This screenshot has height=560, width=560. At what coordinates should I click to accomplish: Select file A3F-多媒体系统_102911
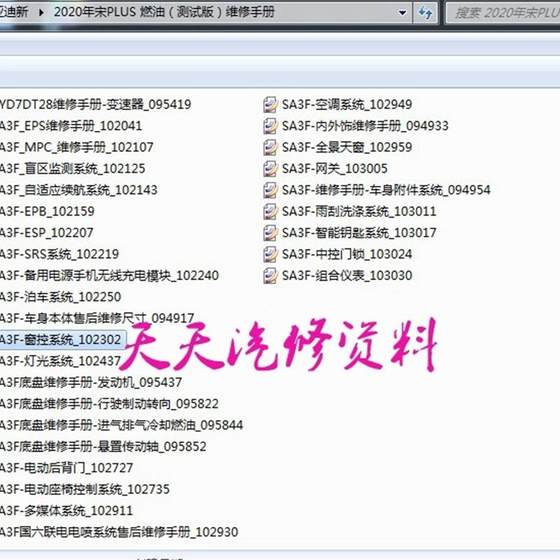click(x=66, y=511)
